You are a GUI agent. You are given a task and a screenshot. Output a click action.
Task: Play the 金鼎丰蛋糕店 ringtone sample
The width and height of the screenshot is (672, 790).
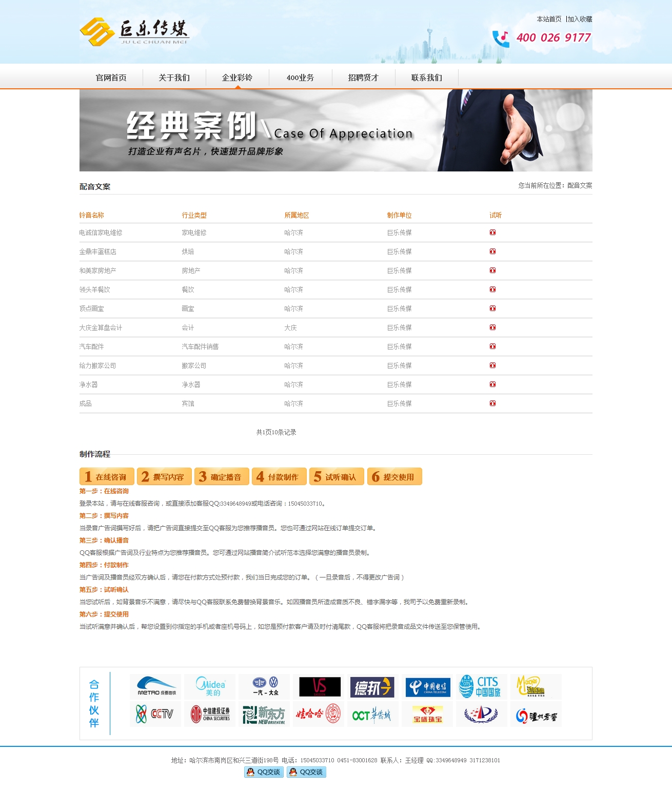pos(492,252)
